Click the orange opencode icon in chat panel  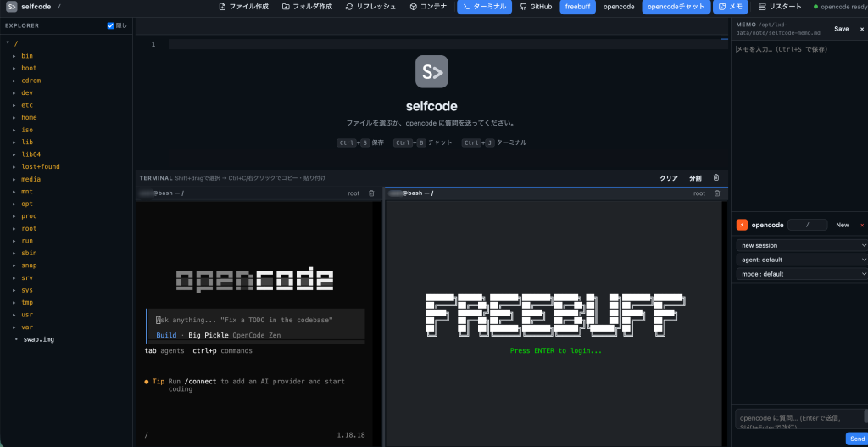click(x=742, y=225)
